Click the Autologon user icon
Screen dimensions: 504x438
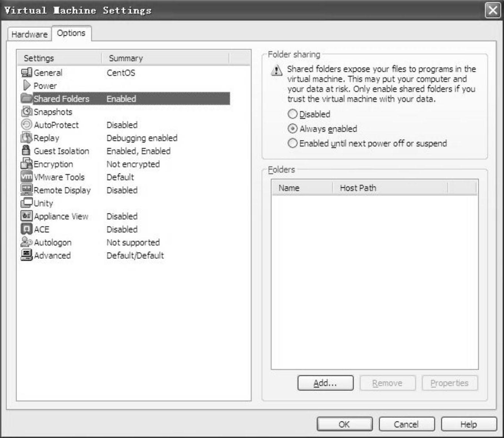click(x=26, y=242)
